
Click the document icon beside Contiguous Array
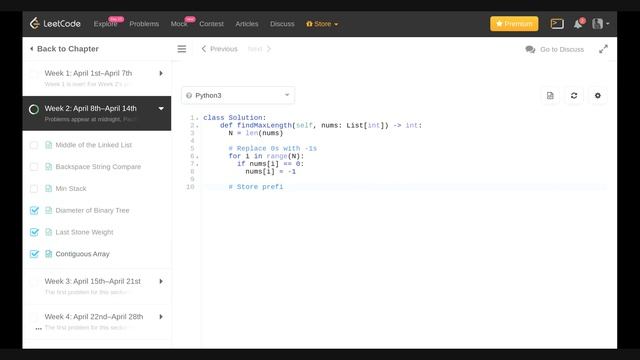click(49, 254)
